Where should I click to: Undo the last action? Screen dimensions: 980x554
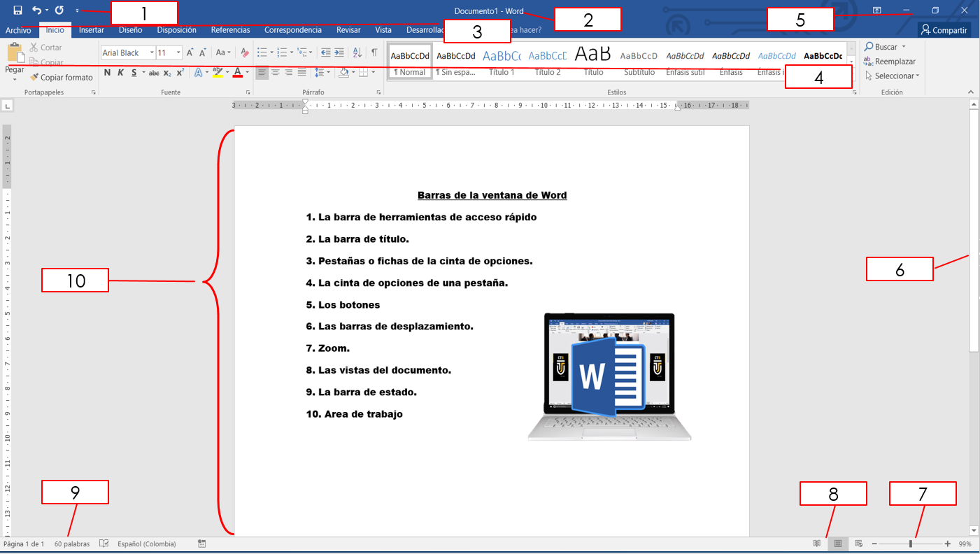click(36, 10)
